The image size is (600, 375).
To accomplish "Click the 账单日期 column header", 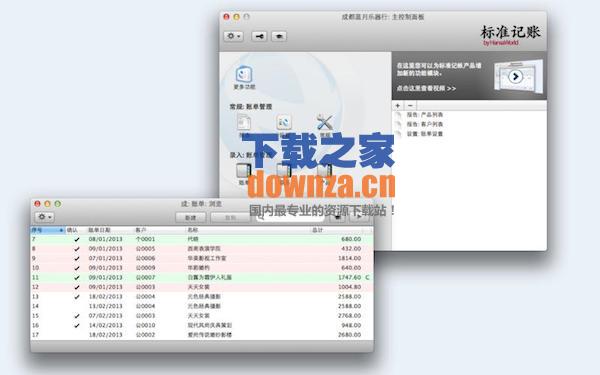I will (110, 230).
